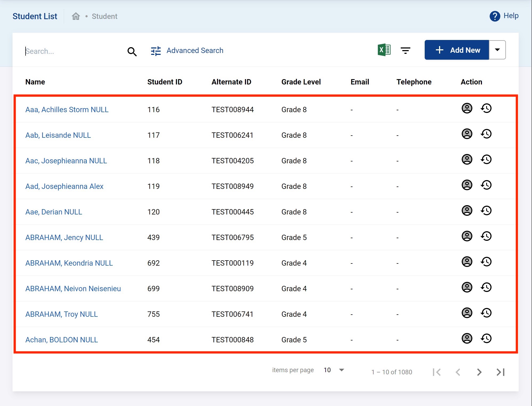Expand the Add New dropdown arrow
This screenshot has height=406, width=532.
point(497,50)
